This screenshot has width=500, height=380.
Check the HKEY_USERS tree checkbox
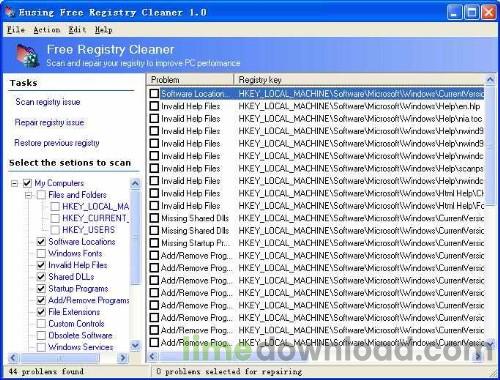tap(55, 230)
